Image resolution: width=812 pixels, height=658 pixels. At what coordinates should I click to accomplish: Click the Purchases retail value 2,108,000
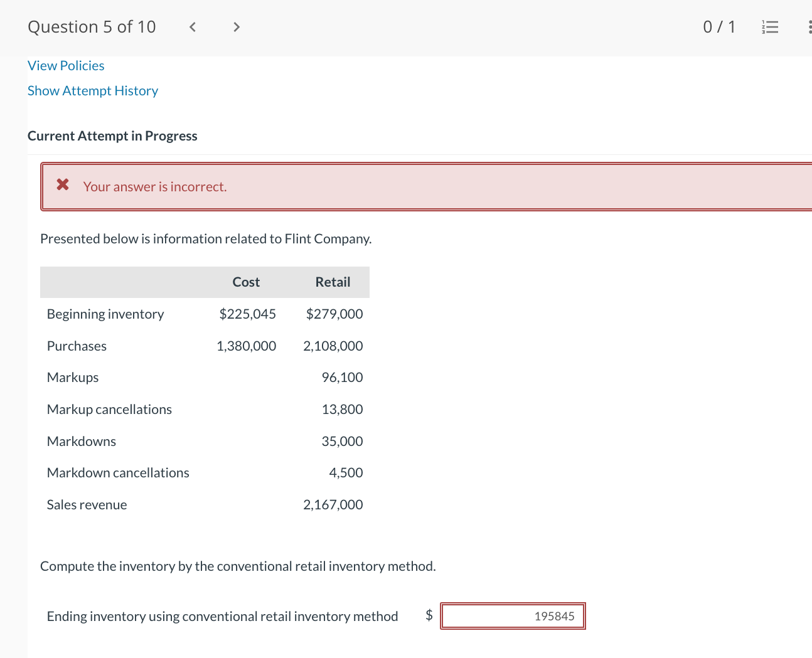pyautogui.click(x=333, y=346)
